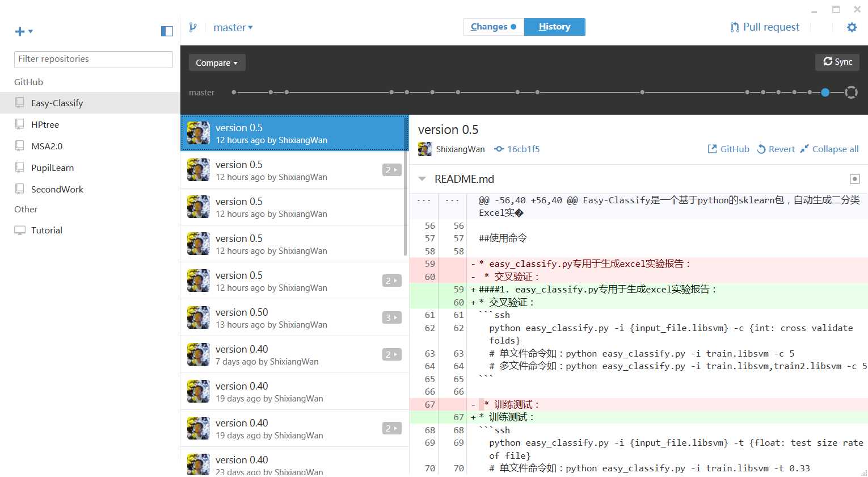Click the README.md modified file status icon
This screenshot has width=868, height=477.
[854, 179]
